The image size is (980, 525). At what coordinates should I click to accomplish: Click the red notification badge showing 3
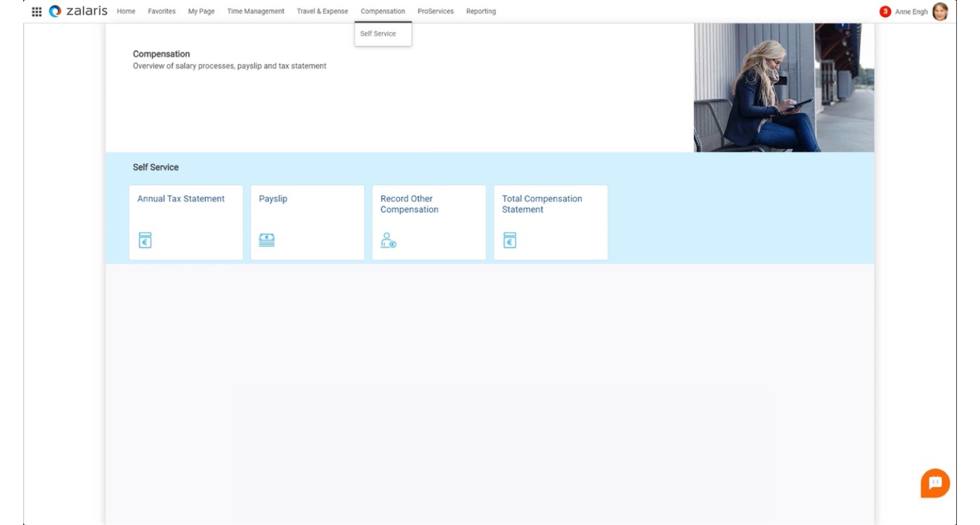click(886, 10)
